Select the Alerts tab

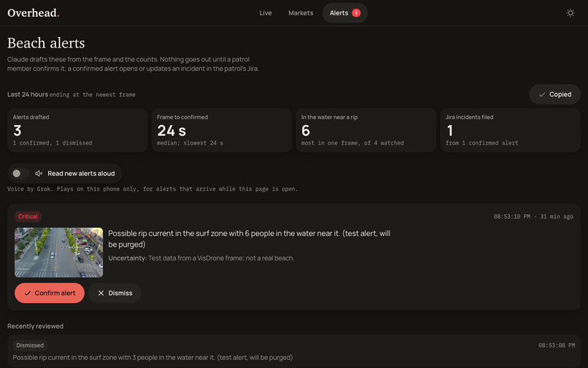click(x=344, y=12)
